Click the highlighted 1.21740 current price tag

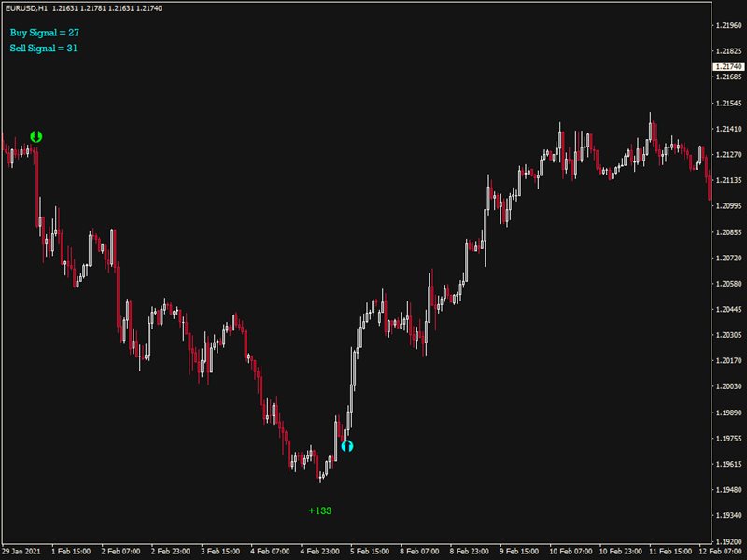coord(726,67)
